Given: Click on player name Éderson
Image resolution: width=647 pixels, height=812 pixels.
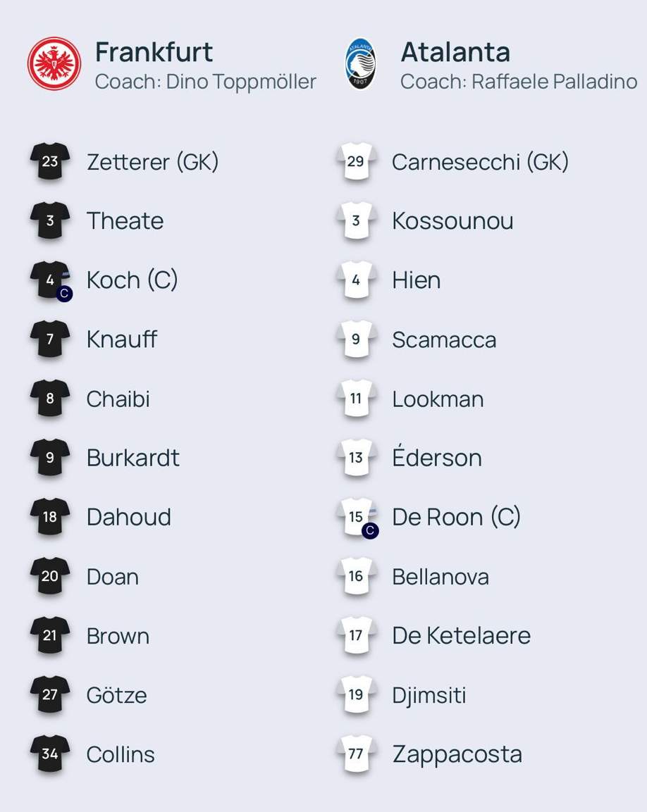Looking at the screenshot, I should pyautogui.click(x=437, y=458).
